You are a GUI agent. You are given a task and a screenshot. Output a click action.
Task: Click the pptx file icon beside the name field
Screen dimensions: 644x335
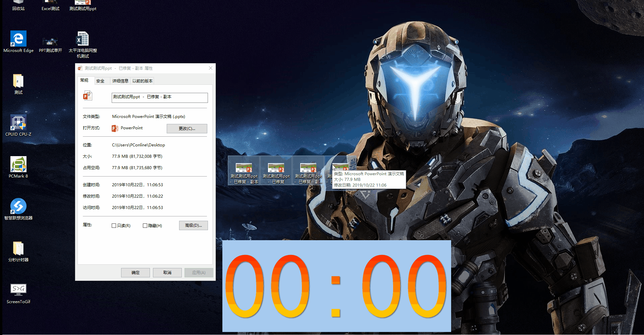(88, 96)
